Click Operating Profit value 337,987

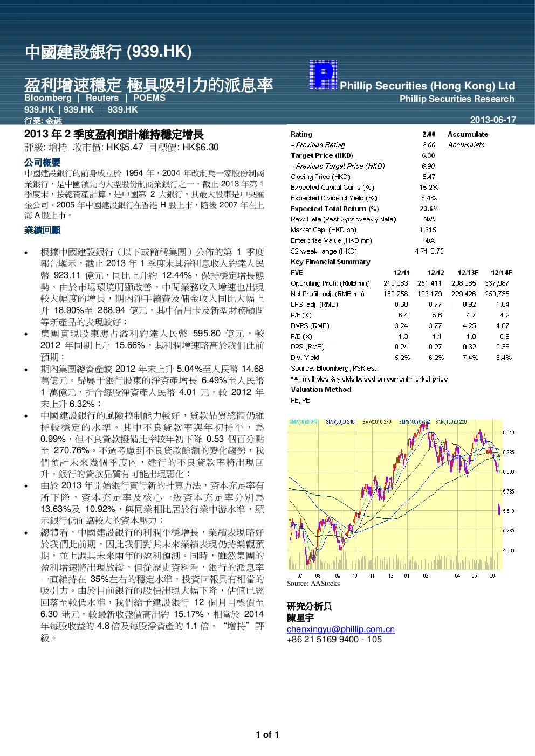click(497, 283)
